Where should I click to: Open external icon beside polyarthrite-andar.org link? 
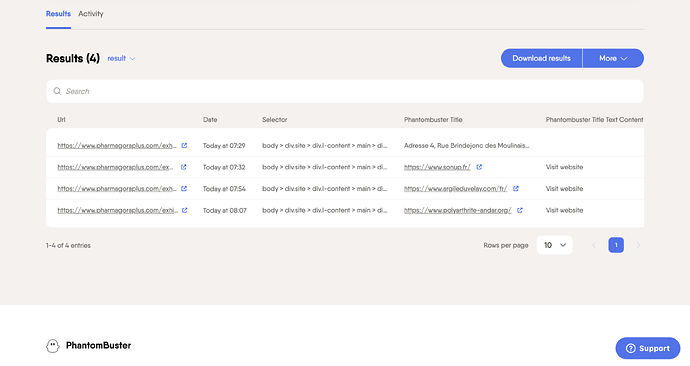pyautogui.click(x=520, y=210)
